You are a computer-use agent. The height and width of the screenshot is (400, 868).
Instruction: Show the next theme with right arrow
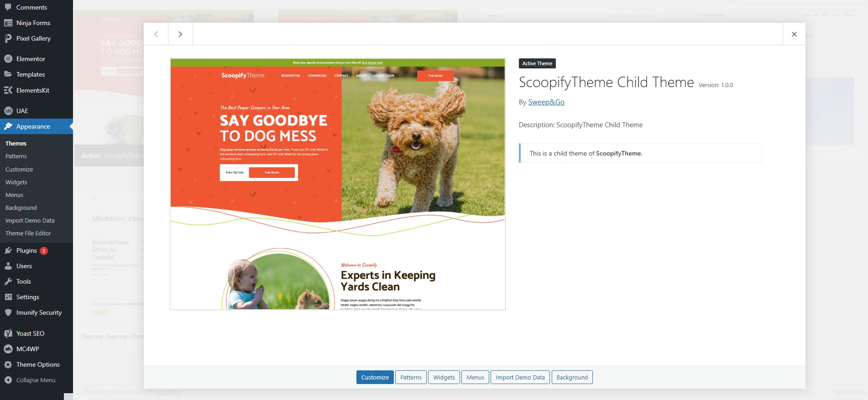[180, 34]
